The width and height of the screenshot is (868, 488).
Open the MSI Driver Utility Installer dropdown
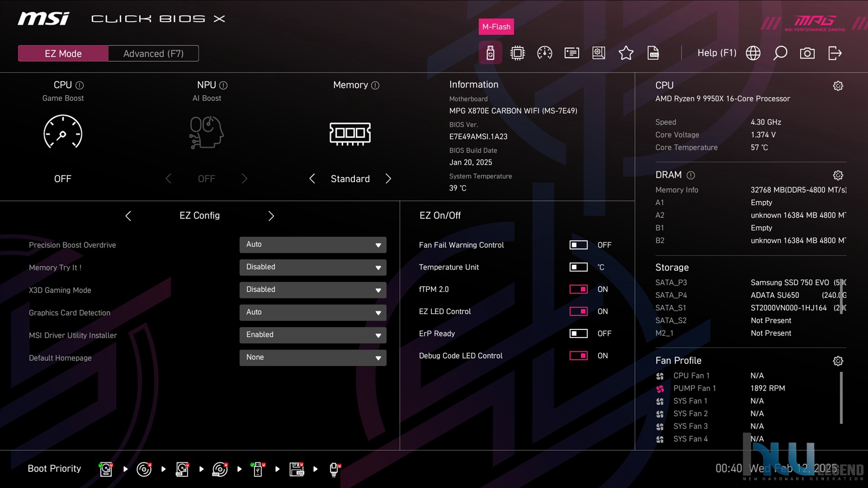(x=313, y=335)
